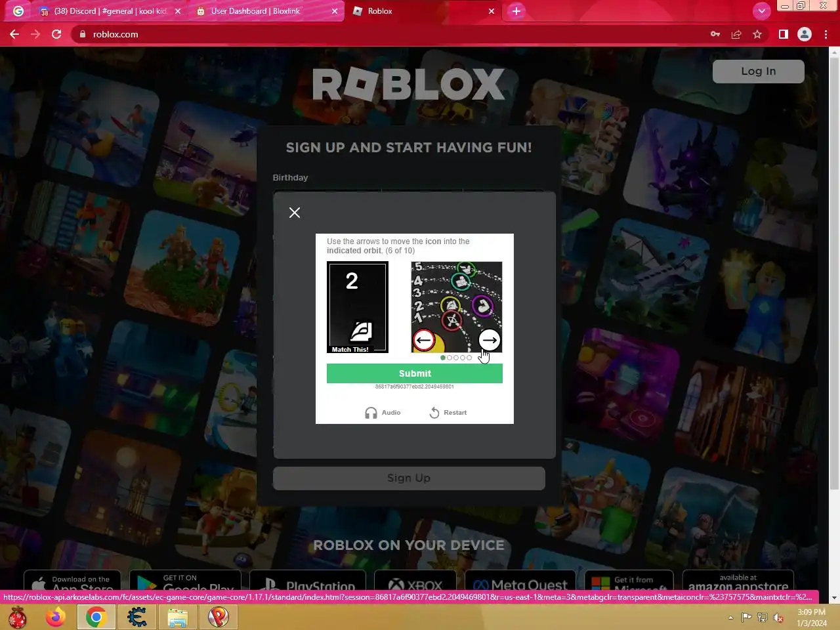Image resolution: width=840 pixels, height=630 pixels.
Task: Open network status in the tray
Action: coord(762,618)
